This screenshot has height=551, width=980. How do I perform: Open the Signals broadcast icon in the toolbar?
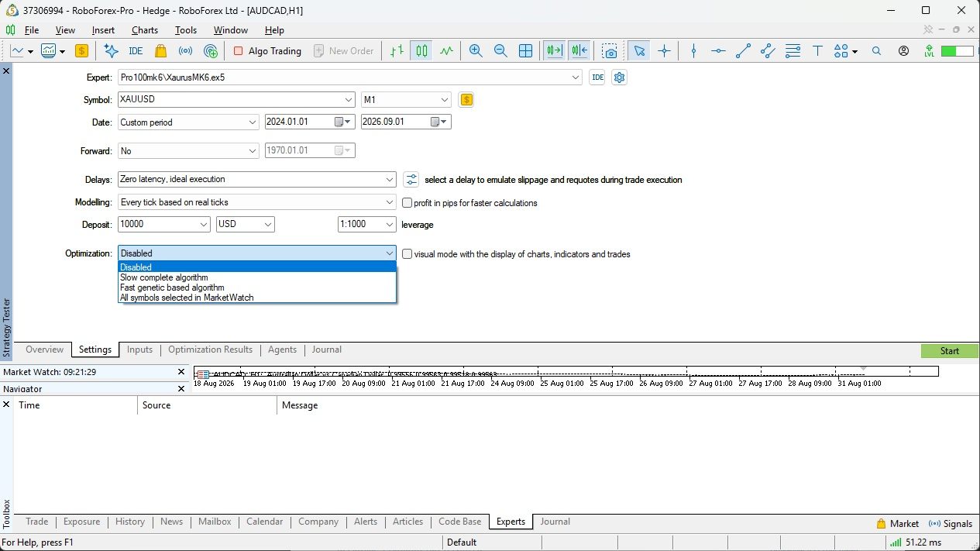click(185, 51)
